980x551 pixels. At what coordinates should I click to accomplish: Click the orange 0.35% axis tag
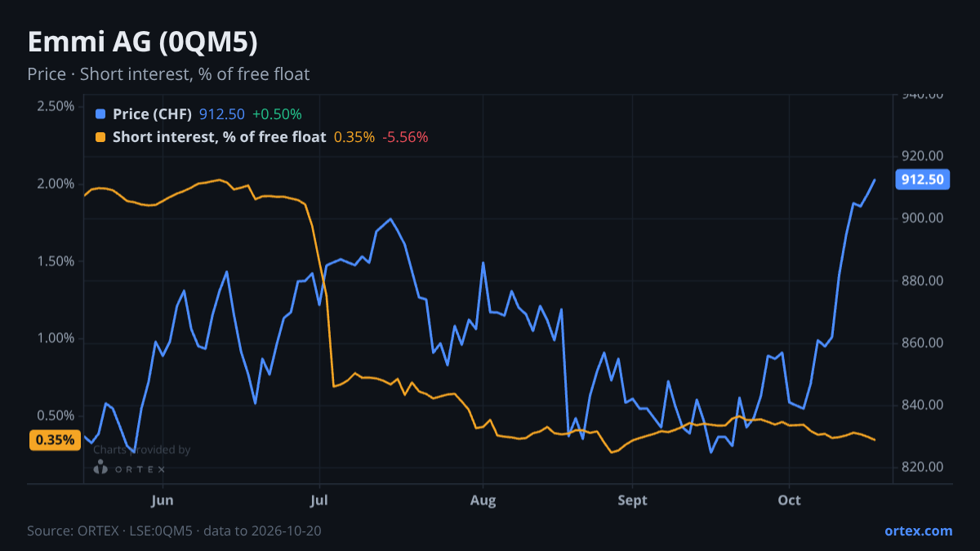pyautogui.click(x=55, y=440)
